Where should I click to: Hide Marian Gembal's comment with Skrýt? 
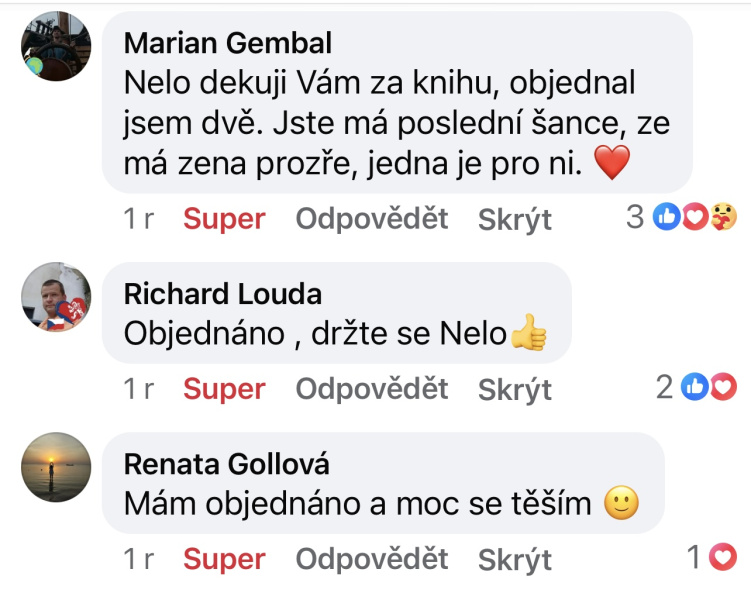tap(515, 219)
